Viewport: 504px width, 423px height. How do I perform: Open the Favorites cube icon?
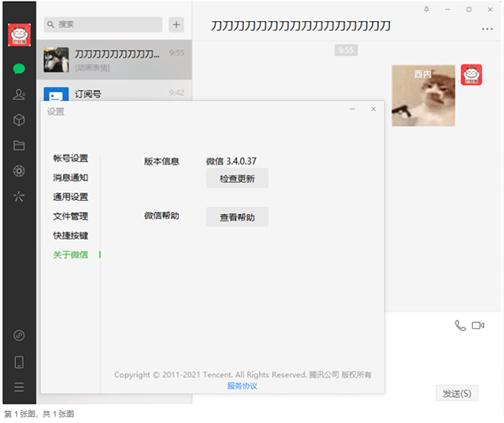point(19,120)
